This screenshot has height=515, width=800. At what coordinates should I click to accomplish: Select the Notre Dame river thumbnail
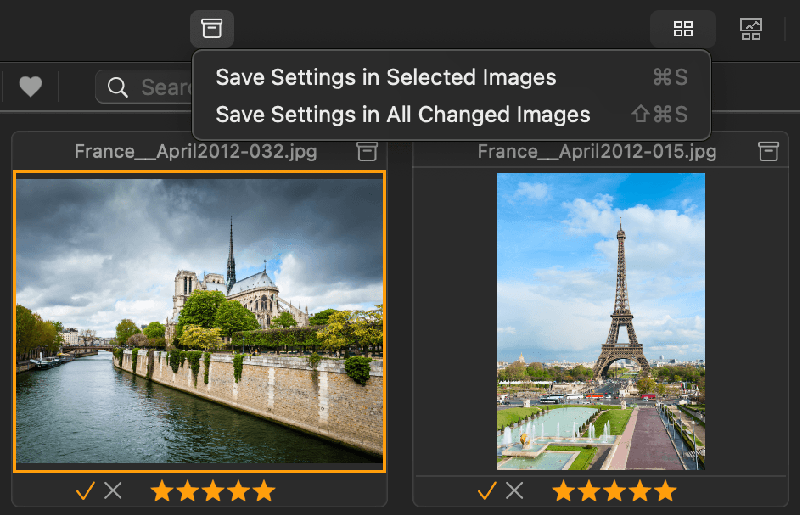tap(199, 322)
